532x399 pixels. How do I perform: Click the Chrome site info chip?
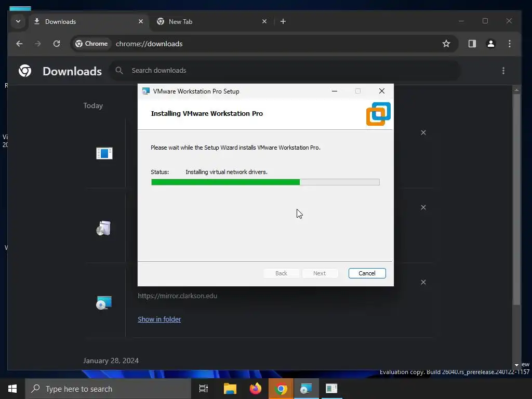click(91, 44)
